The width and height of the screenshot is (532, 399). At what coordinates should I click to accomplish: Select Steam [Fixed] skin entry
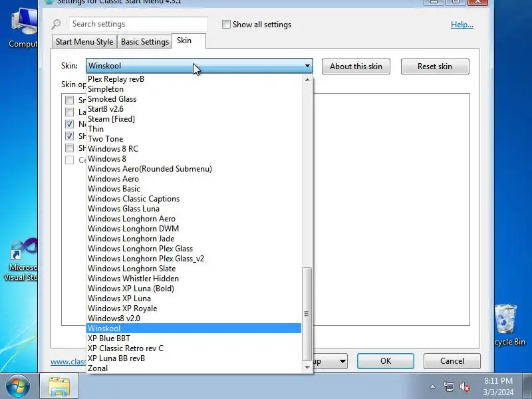click(x=194, y=119)
